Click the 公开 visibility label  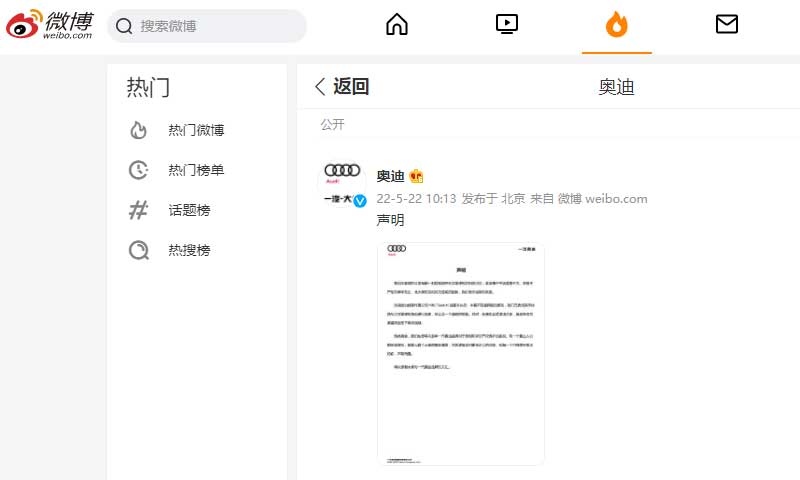pos(333,124)
